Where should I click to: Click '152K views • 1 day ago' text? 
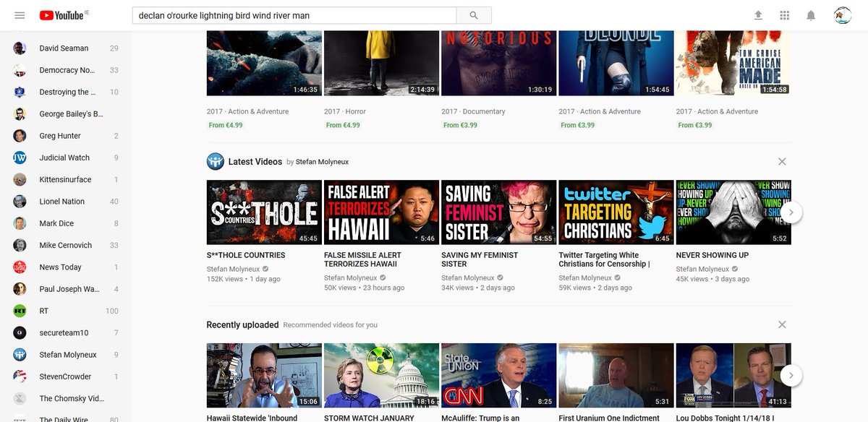244,279
